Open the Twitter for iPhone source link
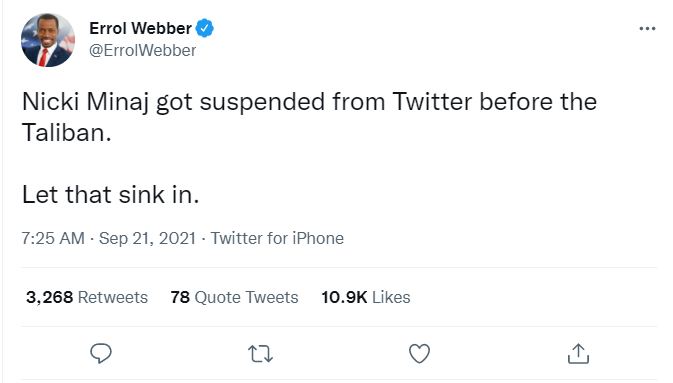 [277, 238]
